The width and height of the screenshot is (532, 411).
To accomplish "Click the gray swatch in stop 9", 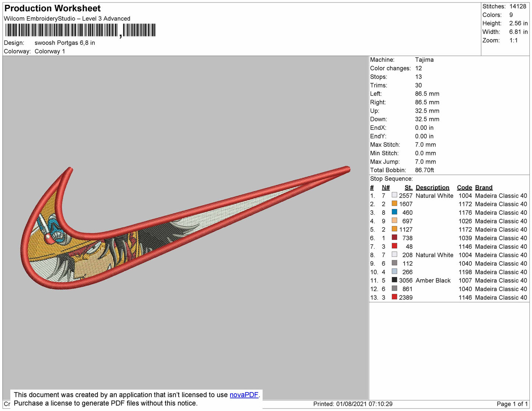I will pos(394,263).
